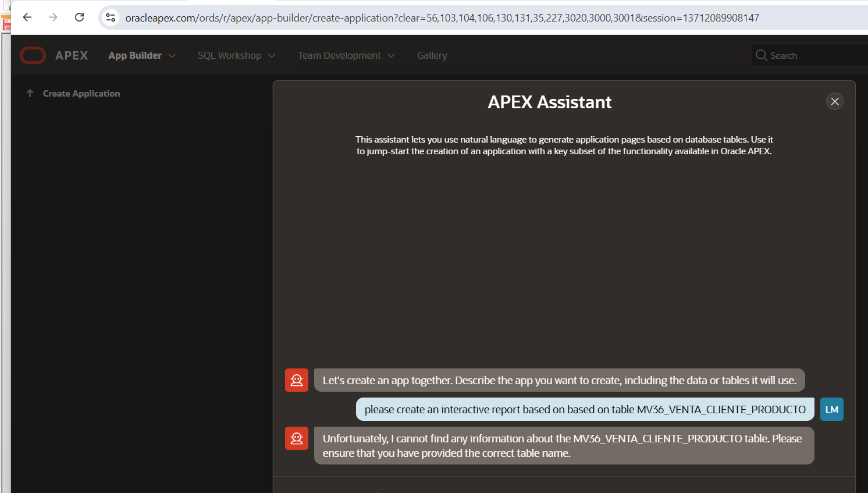The image size is (868, 493).
Task: Click the user message about MV36_VENTA_CLIENTE_PRODUCTO
Action: [585, 409]
